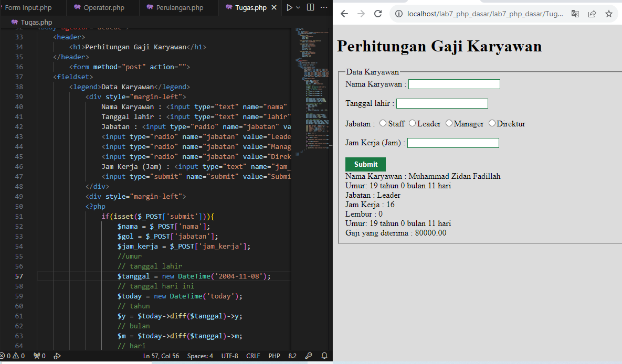
Task: Reload the page with the refresh icon
Action: pos(377,14)
